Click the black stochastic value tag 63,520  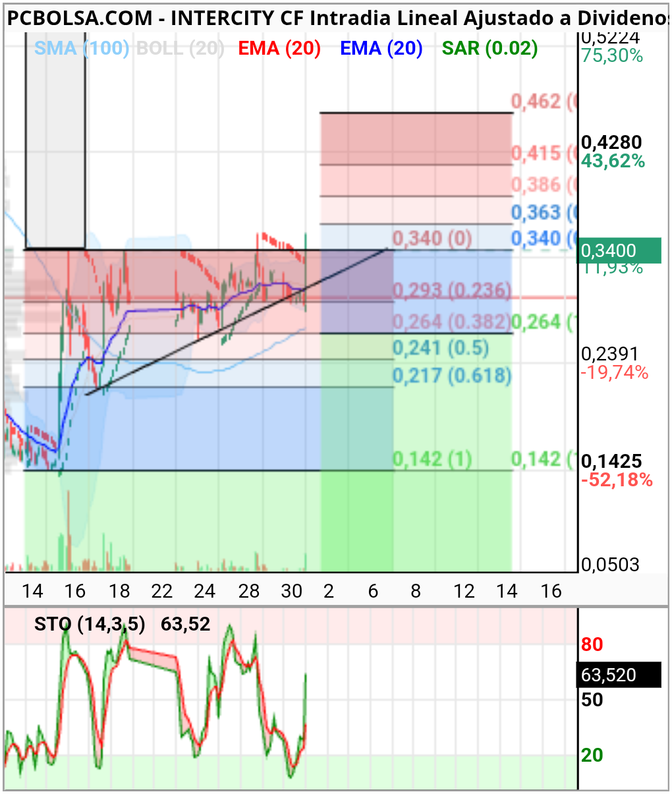pyautogui.click(x=619, y=675)
